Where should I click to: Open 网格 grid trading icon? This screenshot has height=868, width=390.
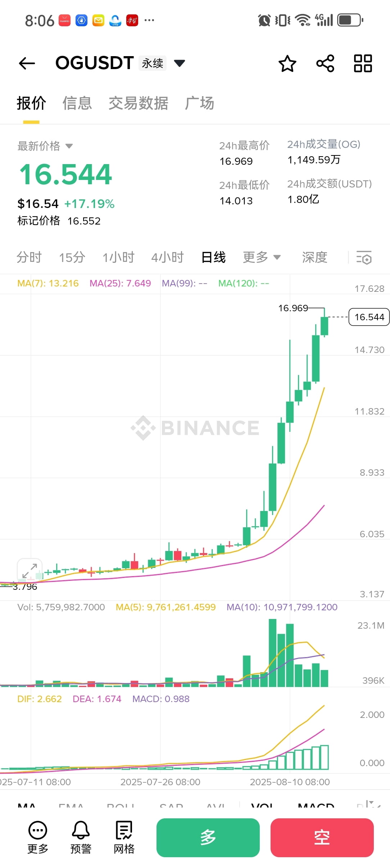pos(124,837)
